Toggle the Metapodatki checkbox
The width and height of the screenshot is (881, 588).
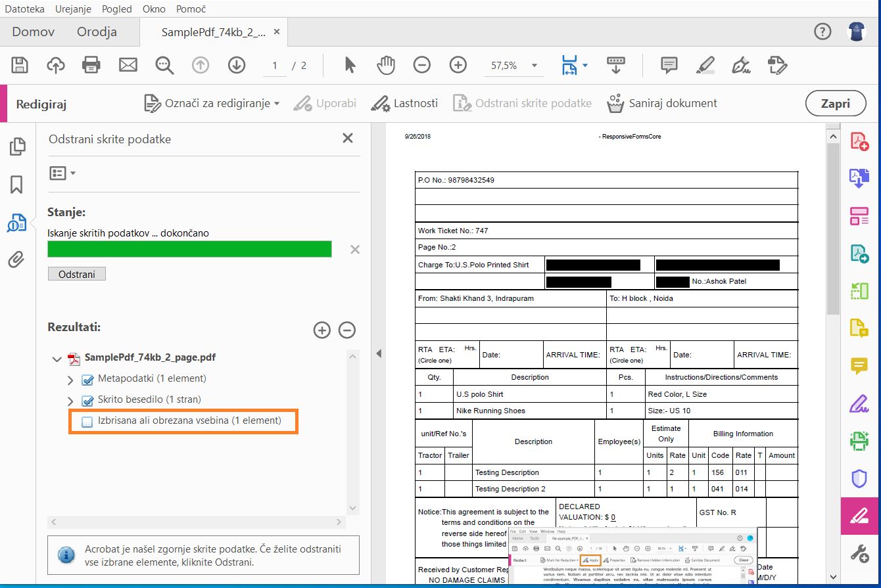pyautogui.click(x=87, y=380)
